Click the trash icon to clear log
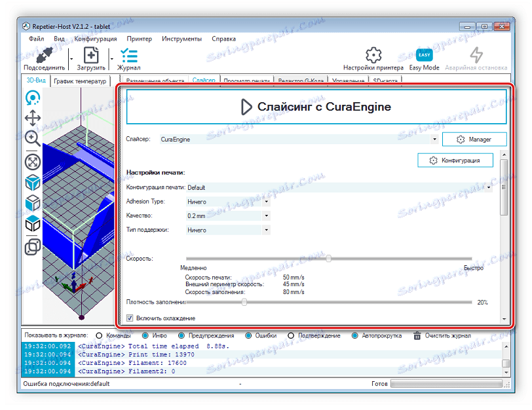 [x=417, y=336]
